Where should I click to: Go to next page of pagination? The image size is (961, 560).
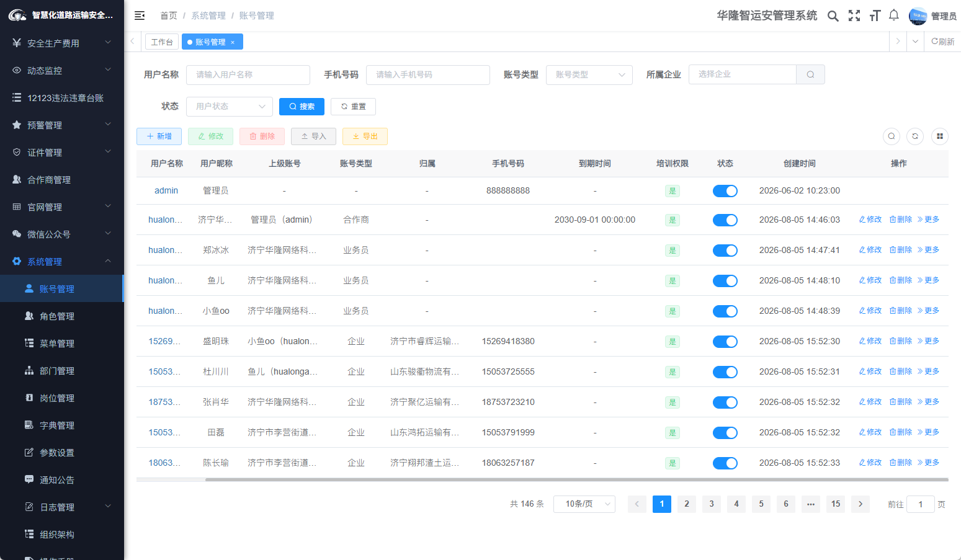click(860, 504)
